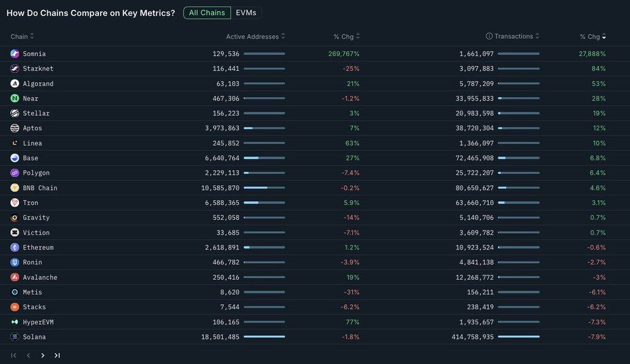This screenshot has height=364, width=630.
Task: Click Near transactions value 33,955,833
Action: pos(474,98)
